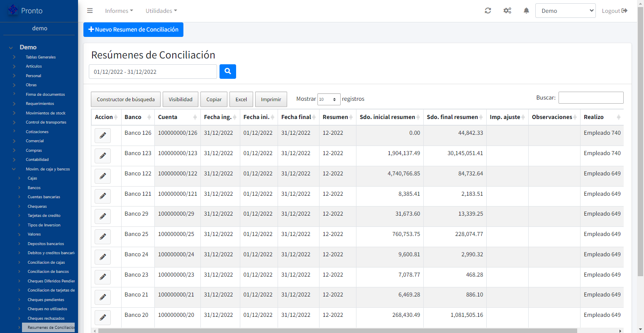644x333 pixels.
Task: Open the settings gears icon
Action: [x=507, y=11]
